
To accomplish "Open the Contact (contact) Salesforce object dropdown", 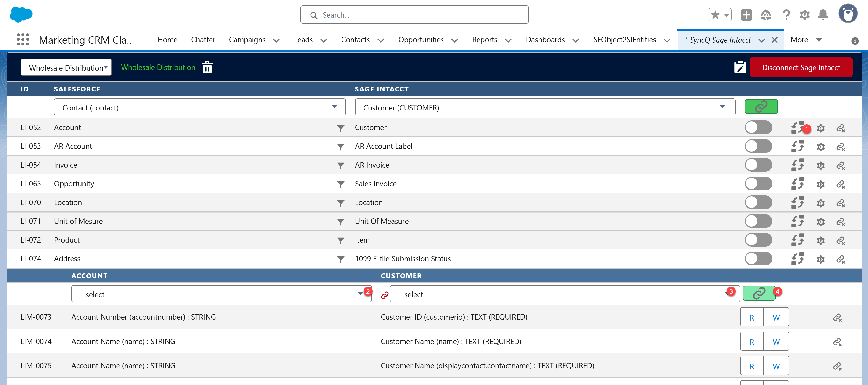I will (199, 107).
